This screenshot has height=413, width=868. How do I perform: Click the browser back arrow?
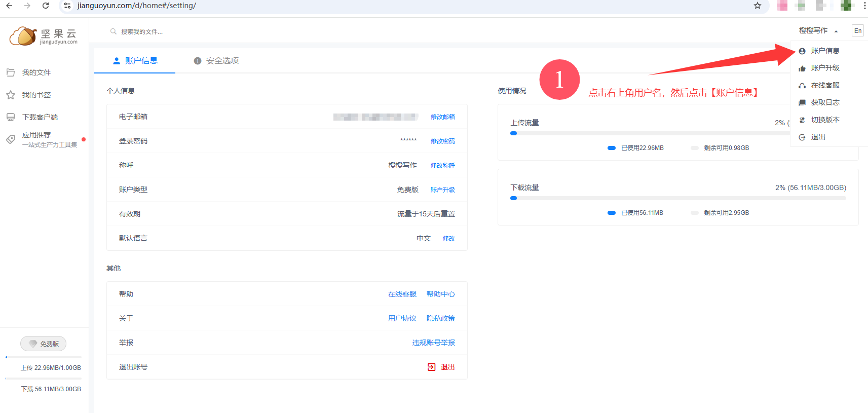[9, 6]
